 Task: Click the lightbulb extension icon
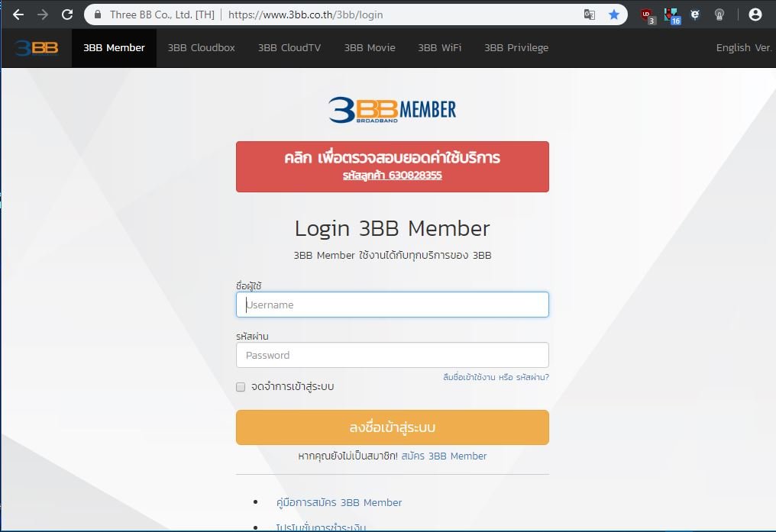point(719,15)
